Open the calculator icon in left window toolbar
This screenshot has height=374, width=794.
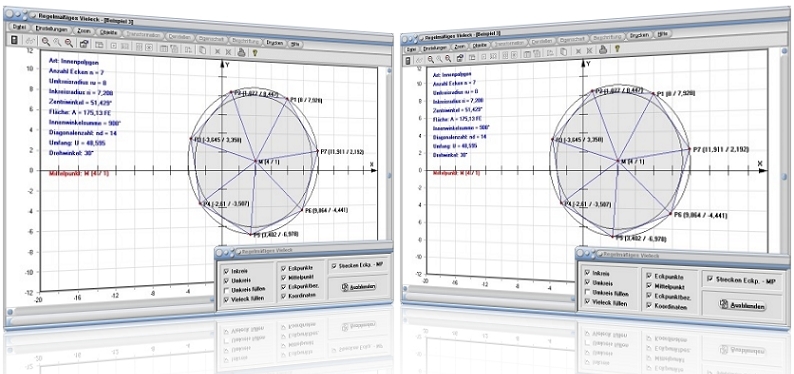coord(14,40)
